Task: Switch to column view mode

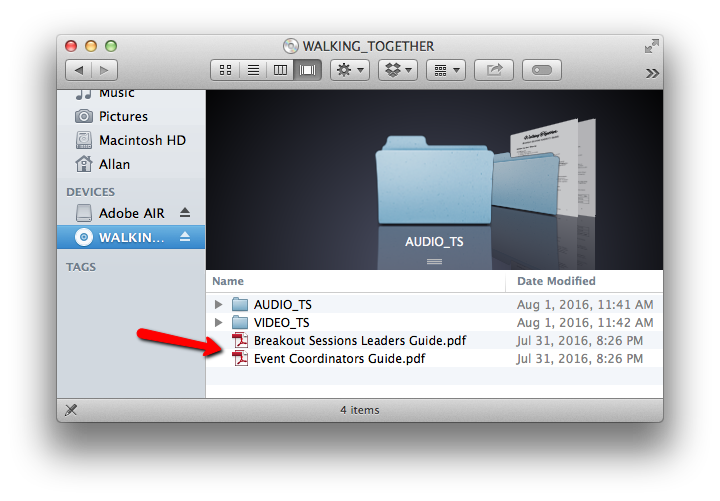Action: [281, 70]
